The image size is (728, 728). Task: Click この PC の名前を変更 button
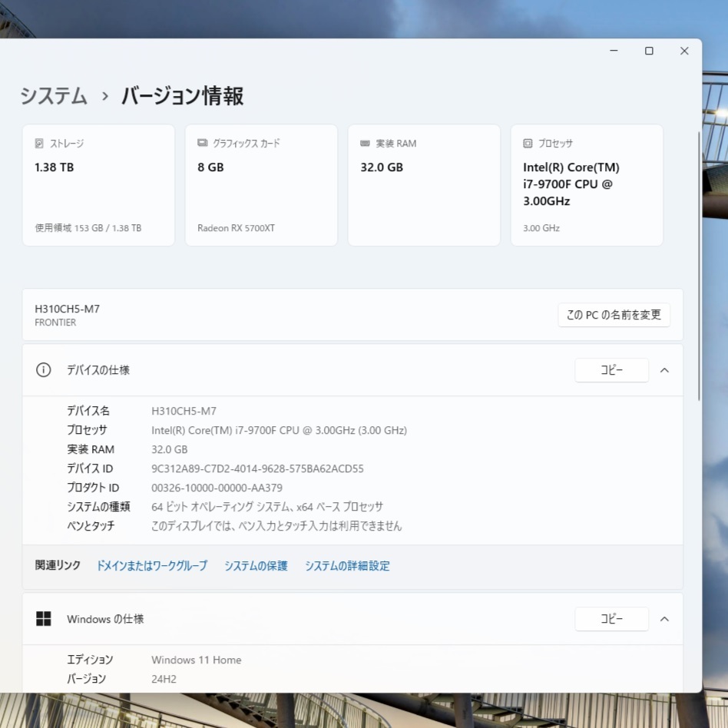(614, 315)
